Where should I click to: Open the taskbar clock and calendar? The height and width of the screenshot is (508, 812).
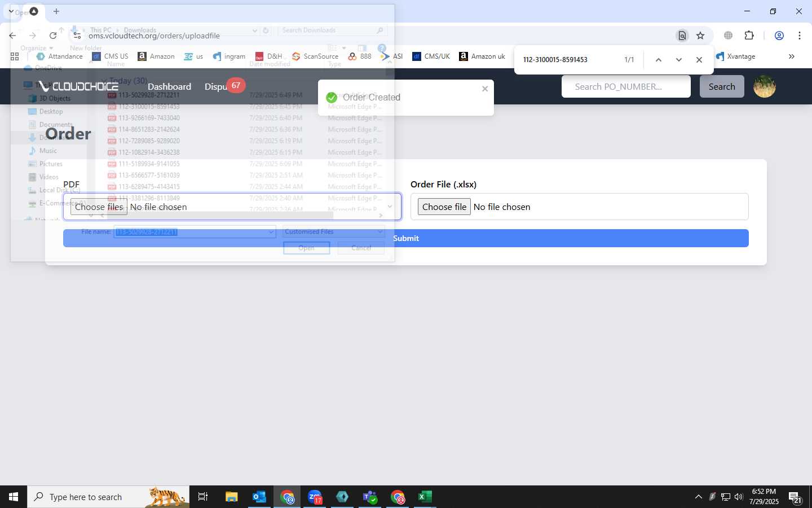tap(764, 497)
